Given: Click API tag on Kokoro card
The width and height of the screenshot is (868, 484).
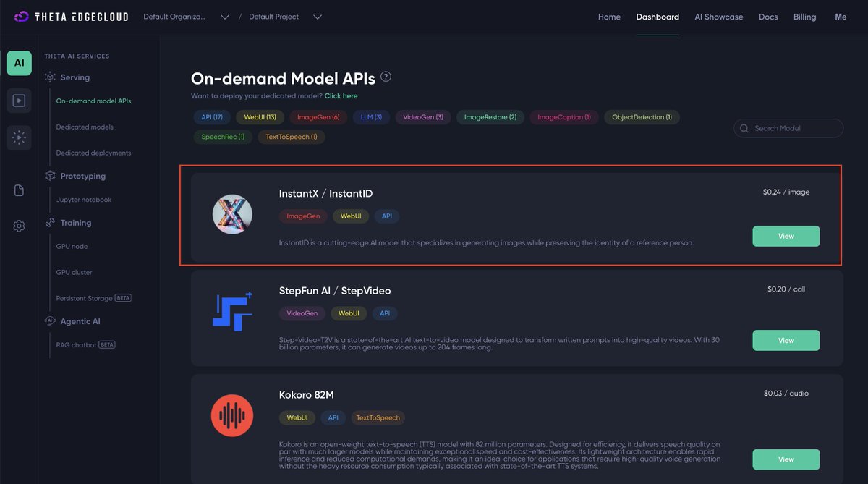Looking at the screenshot, I should 333,418.
